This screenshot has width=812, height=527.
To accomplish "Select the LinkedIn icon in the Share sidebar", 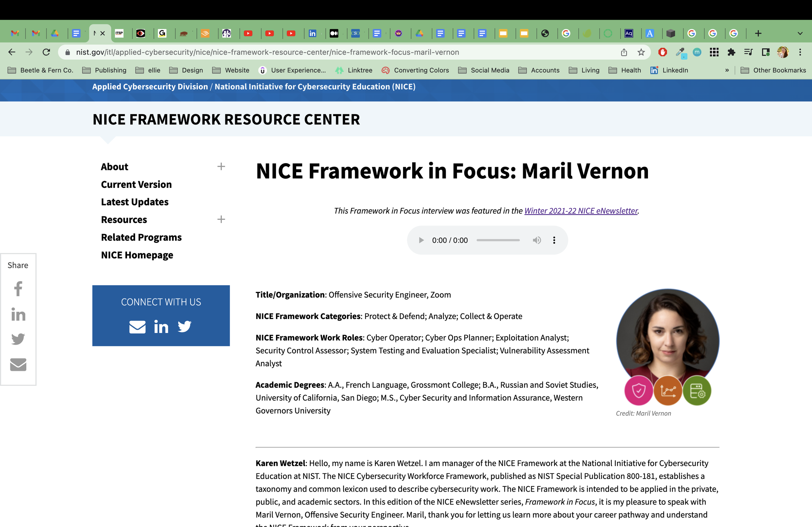I will point(18,314).
